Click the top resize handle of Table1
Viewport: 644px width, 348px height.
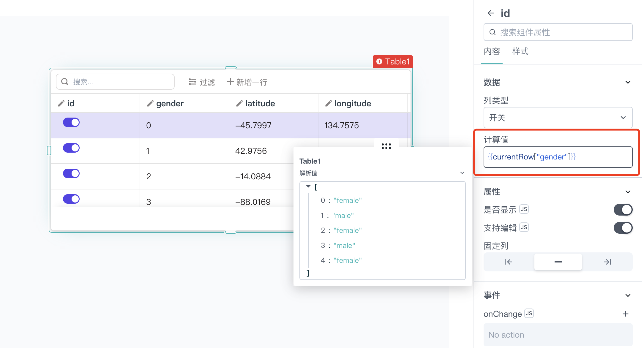(x=231, y=68)
